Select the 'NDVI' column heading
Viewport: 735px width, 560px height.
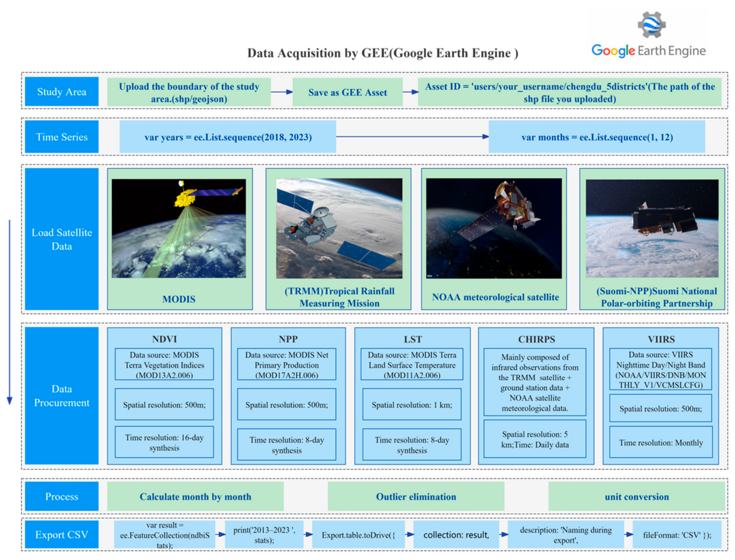164,339
